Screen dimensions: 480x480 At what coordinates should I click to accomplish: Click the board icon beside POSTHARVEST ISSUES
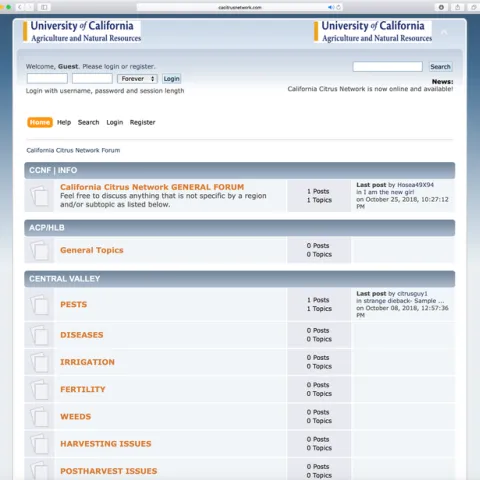[39, 471]
